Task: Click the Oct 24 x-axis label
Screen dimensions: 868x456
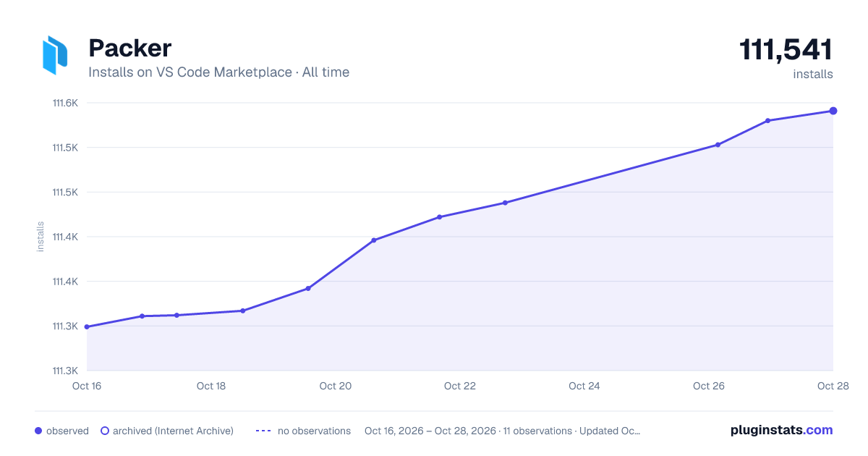Action: [x=584, y=386]
